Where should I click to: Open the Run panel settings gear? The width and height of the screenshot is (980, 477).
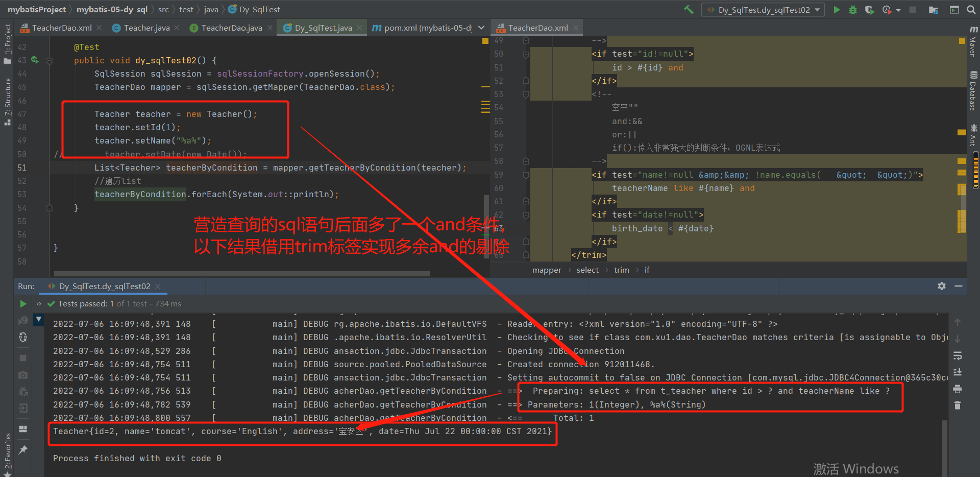click(942, 286)
